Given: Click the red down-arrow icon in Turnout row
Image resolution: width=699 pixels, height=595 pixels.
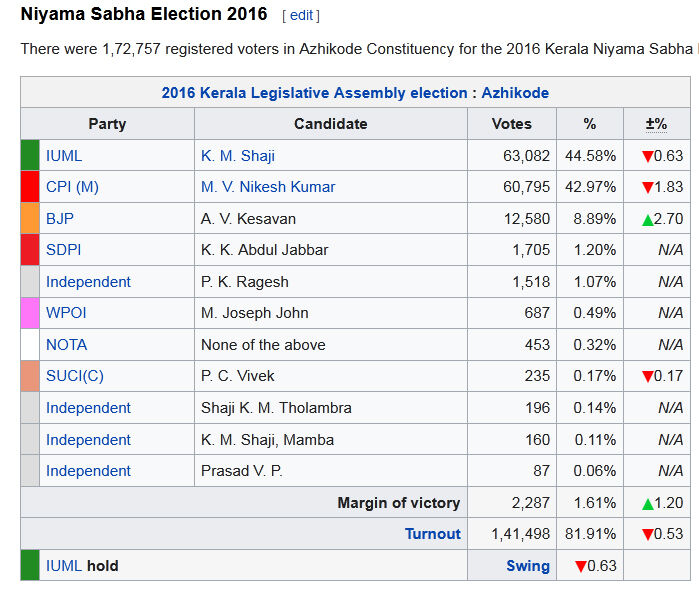Looking at the screenshot, I should (x=647, y=534).
